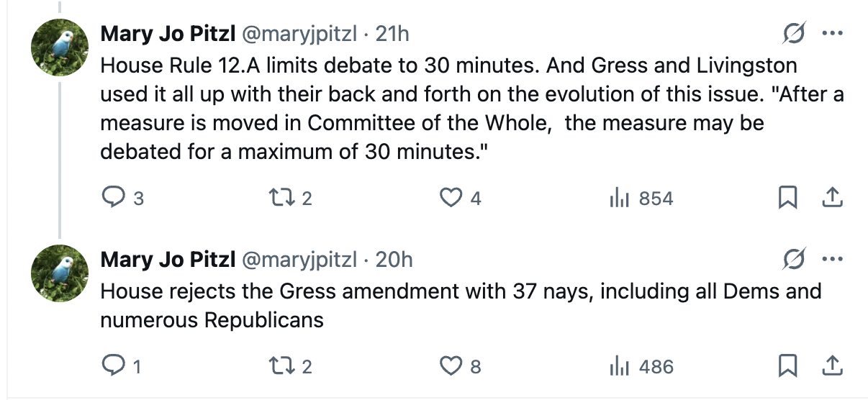868x400 pixels.
Task: Share the Gress amendment tweet
Action: click(x=832, y=367)
